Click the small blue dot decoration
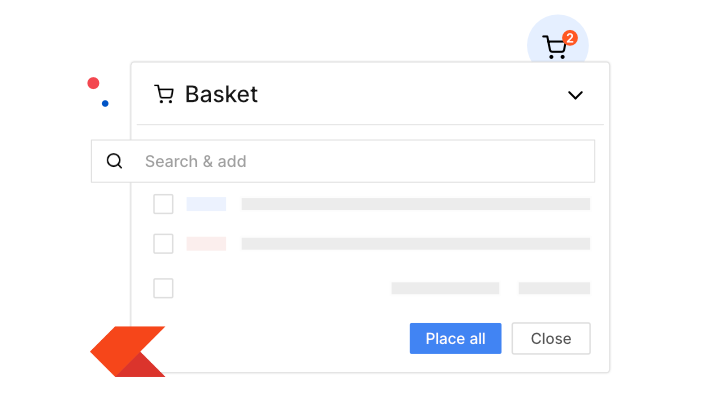Image resolution: width=701 pixels, height=401 pixels. (105, 103)
